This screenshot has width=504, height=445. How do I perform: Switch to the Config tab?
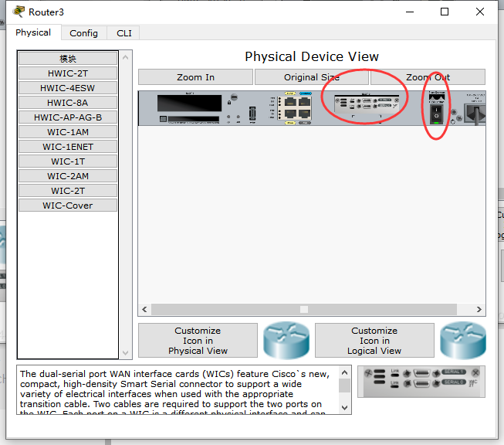click(x=83, y=33)
